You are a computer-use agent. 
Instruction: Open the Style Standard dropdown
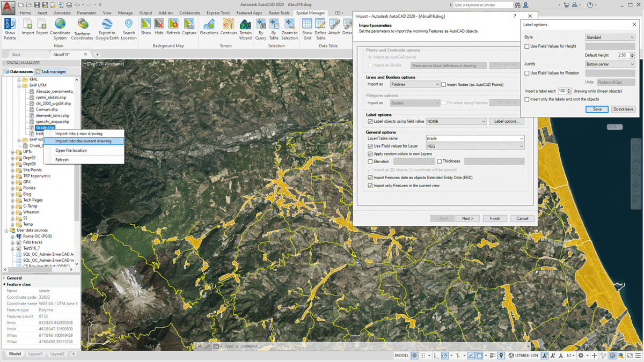click(x=610, y=38)
